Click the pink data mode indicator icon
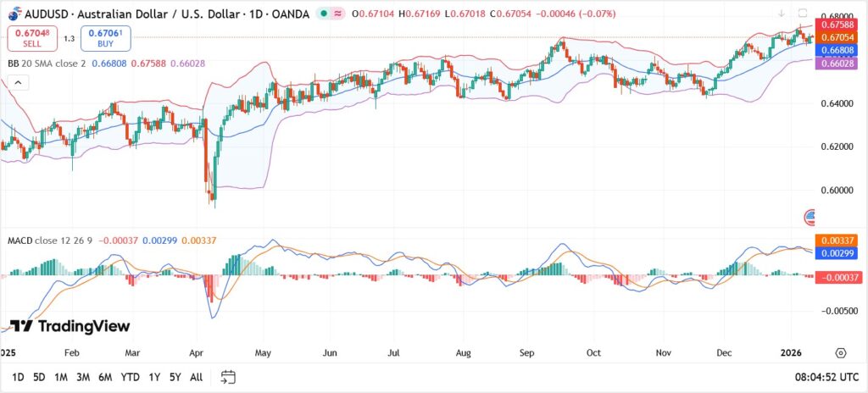Screen dimensions: 868x393 coord(339,14)
